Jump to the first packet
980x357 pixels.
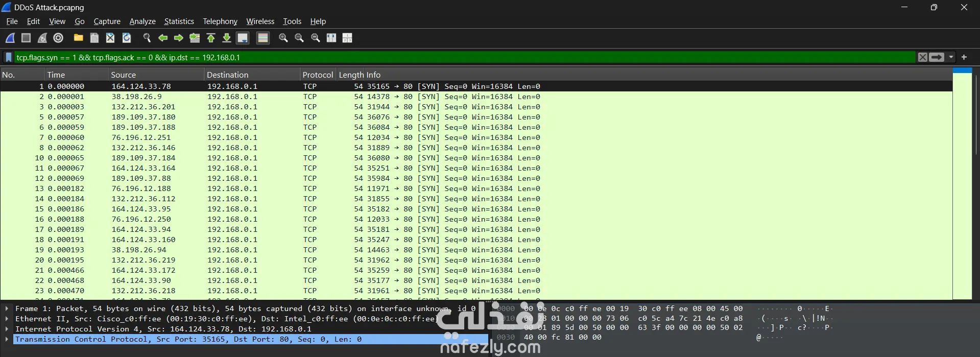pos(211,38)
